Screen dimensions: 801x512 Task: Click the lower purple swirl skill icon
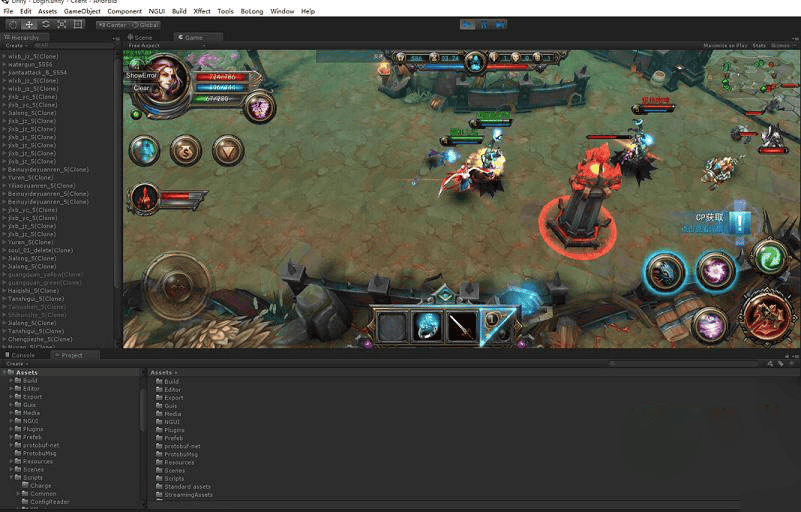coord(710,325)
